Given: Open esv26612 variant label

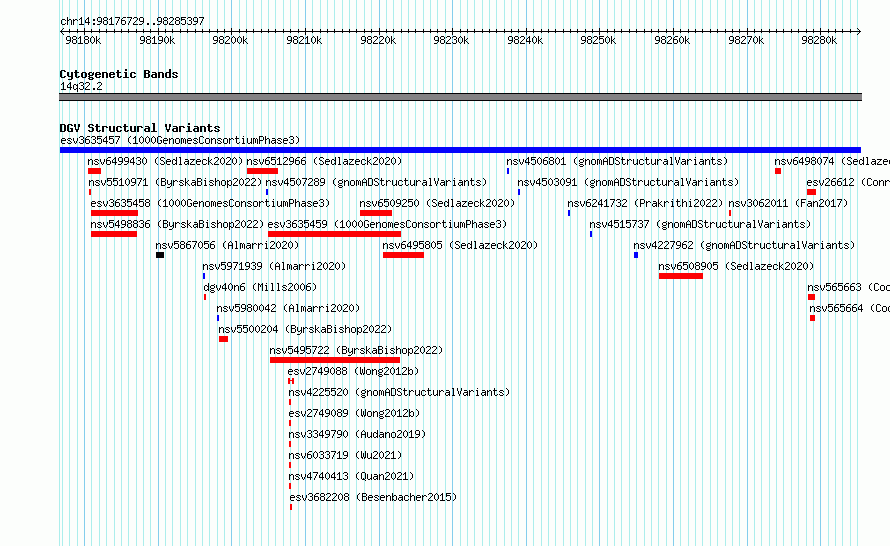Looking at the screenshot, I should click(848, 182).
